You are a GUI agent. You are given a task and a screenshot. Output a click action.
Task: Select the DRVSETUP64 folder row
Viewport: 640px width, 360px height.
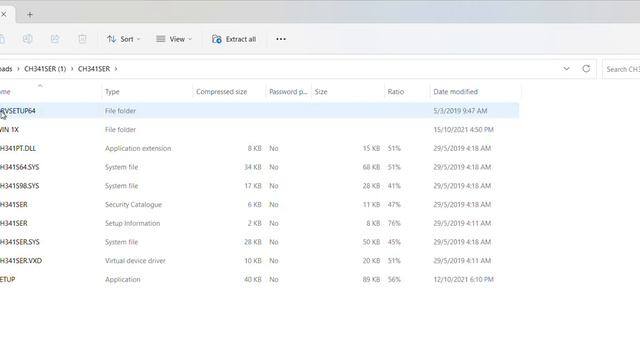coord(259,111)
